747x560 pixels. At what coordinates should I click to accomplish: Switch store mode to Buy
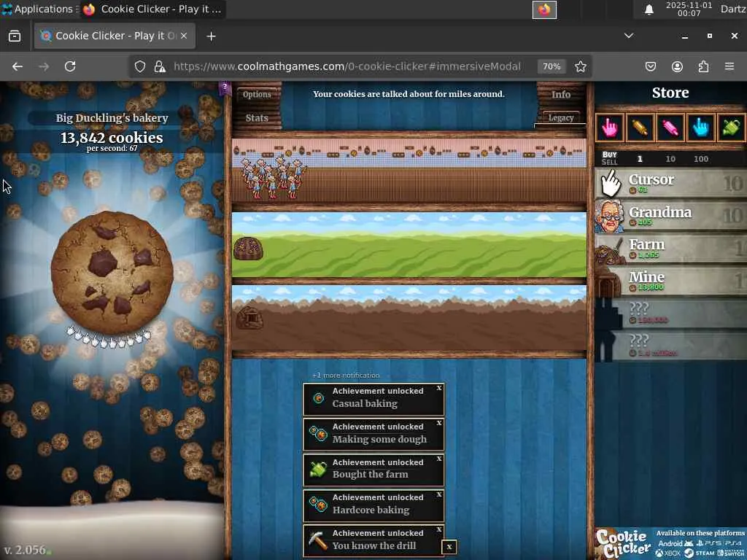click(609, 155)
